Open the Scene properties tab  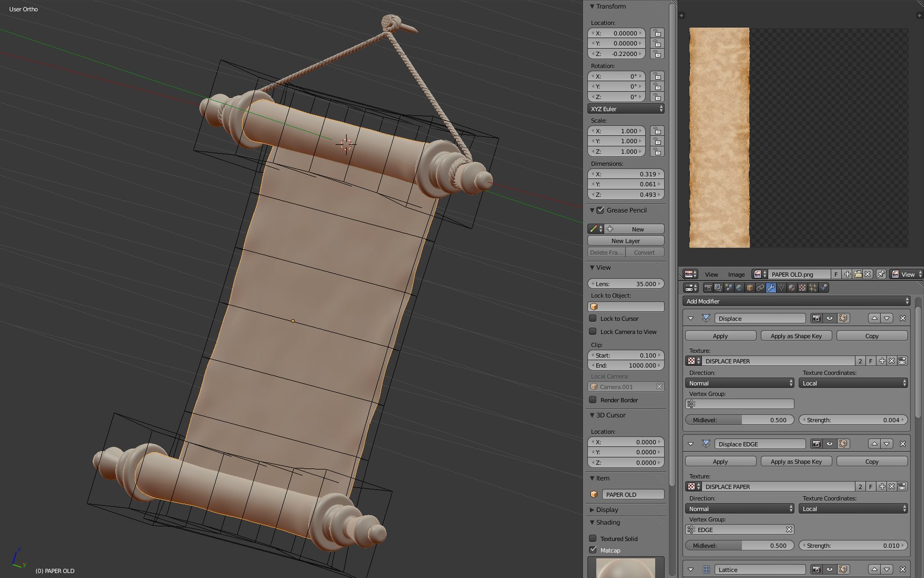(729, 288)
